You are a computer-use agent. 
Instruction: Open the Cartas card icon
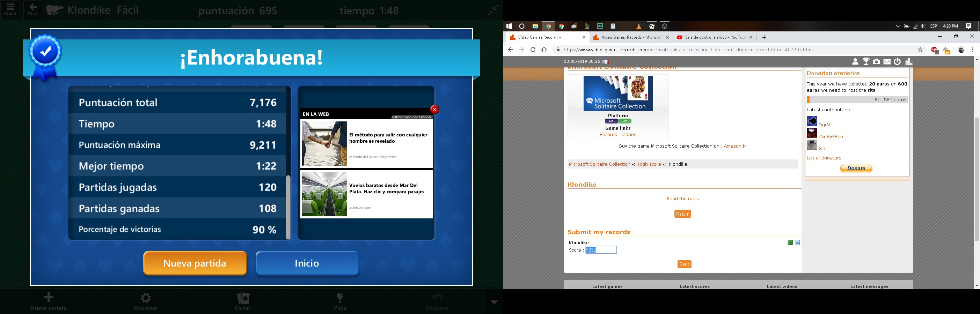point(243,301)
